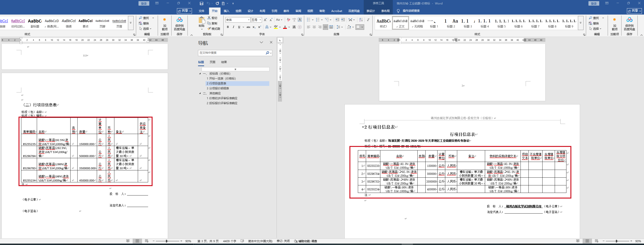Image resolution: width=644 pixels, height=245 pixels.
Task: Apply bullet list formatting
Action: coord(308,20)
